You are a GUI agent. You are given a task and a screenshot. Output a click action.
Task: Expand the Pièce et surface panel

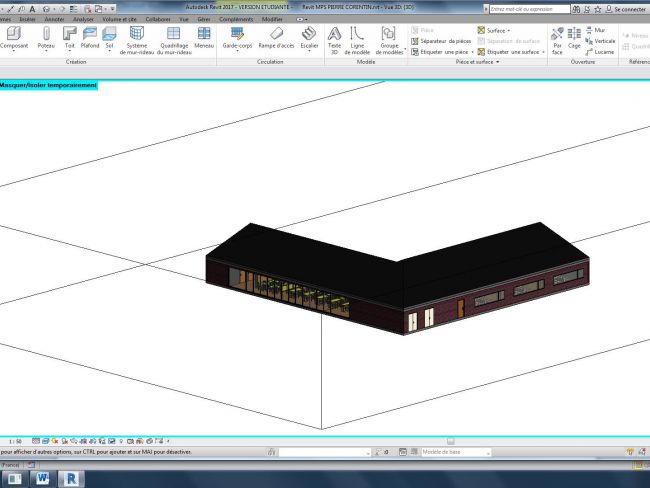click(x=475, y=62)
